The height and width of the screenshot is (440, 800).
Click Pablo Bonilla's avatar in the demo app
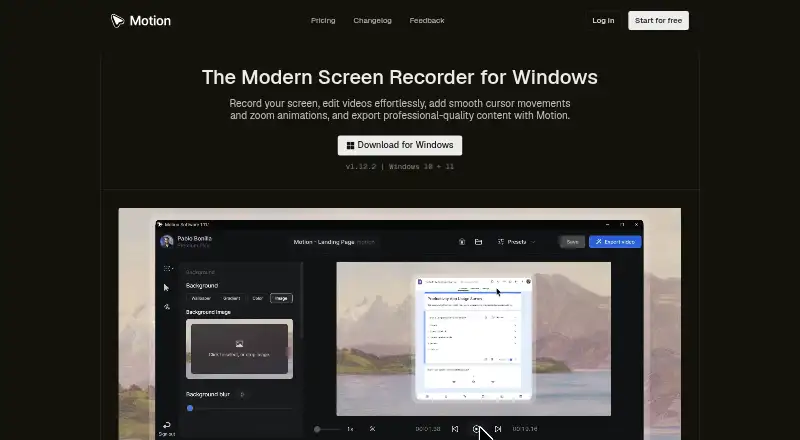166,241
